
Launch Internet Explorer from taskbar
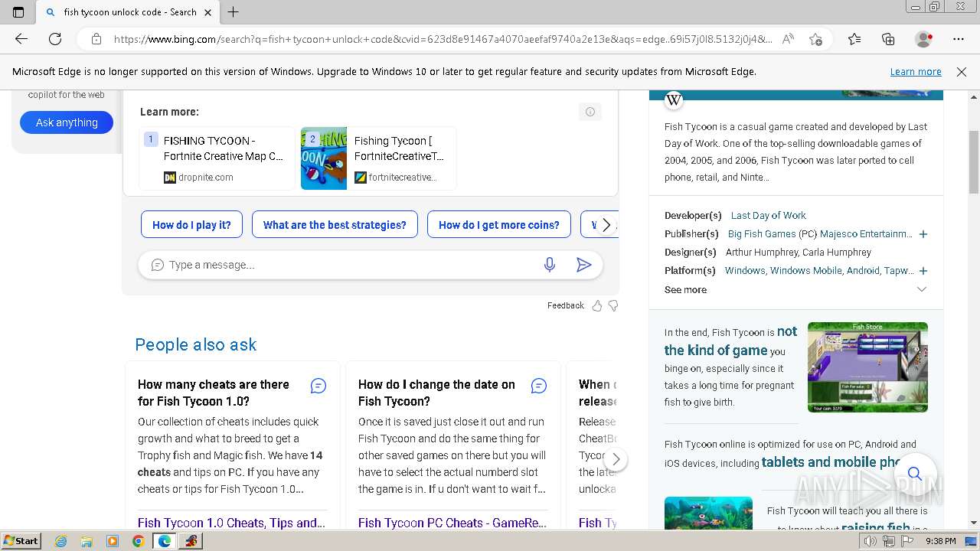click(x=61, y=541)
